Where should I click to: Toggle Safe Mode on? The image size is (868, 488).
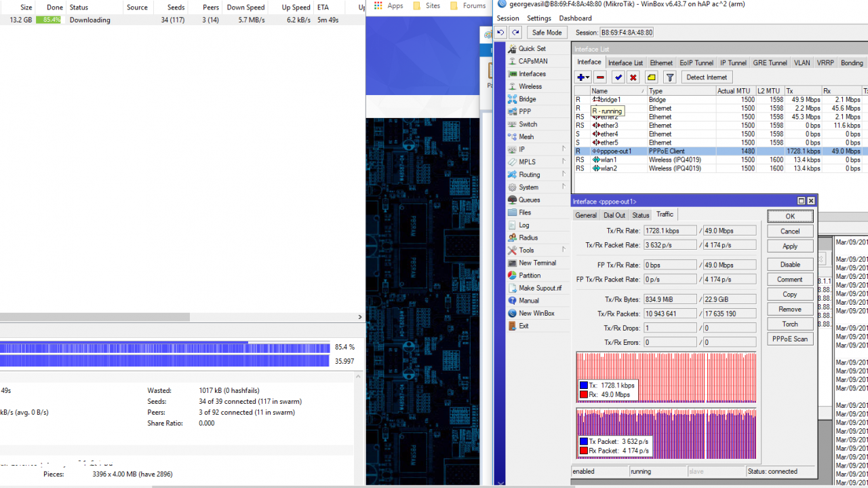(x=547, y=33)
